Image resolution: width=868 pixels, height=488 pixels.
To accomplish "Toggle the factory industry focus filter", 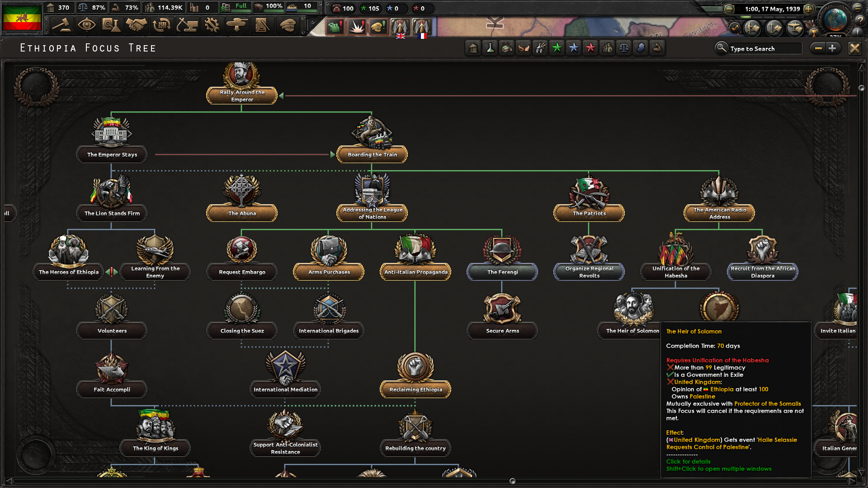I will click(x=506, y=48).
